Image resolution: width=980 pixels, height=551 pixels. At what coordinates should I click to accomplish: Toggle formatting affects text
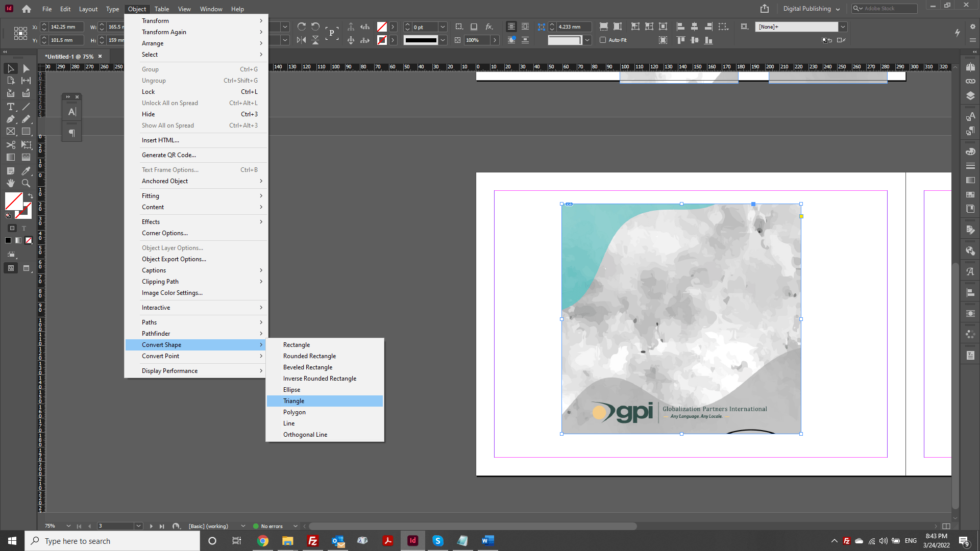[x=23, y=229]
